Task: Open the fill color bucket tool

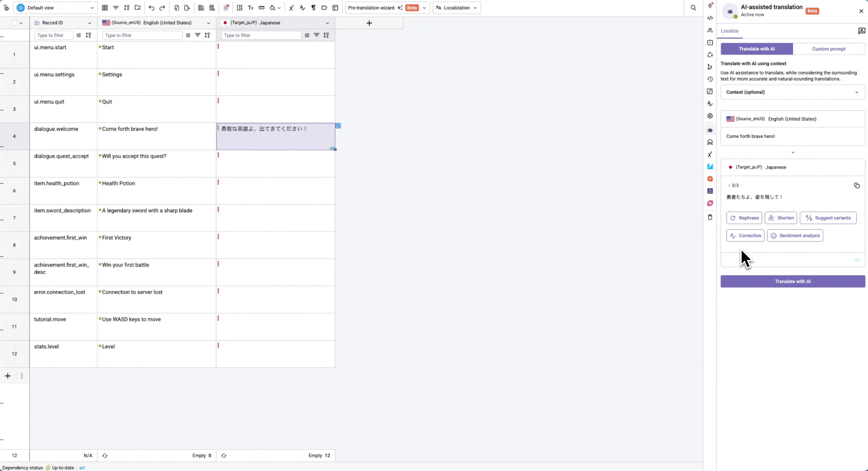Action: [x=272, y=8]
